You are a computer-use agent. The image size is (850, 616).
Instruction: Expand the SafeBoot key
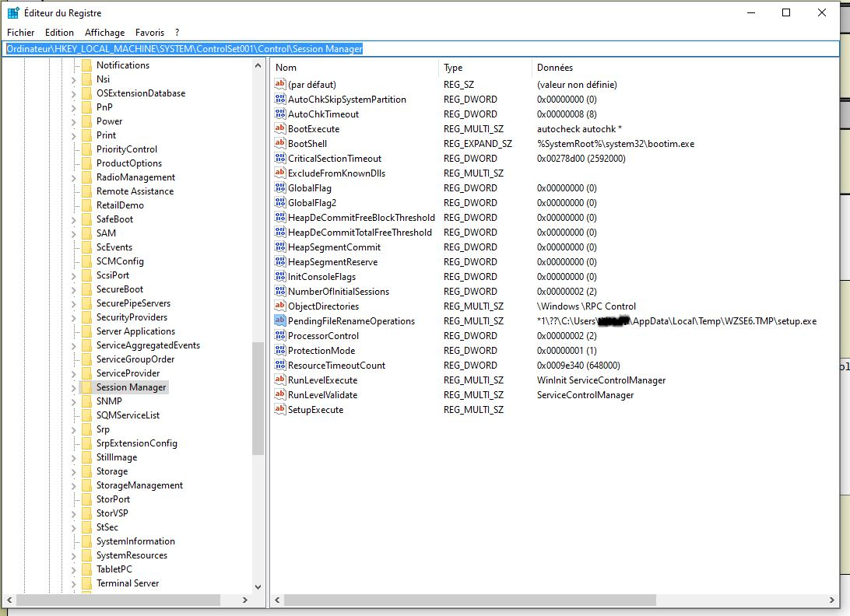tap(74, 219)
